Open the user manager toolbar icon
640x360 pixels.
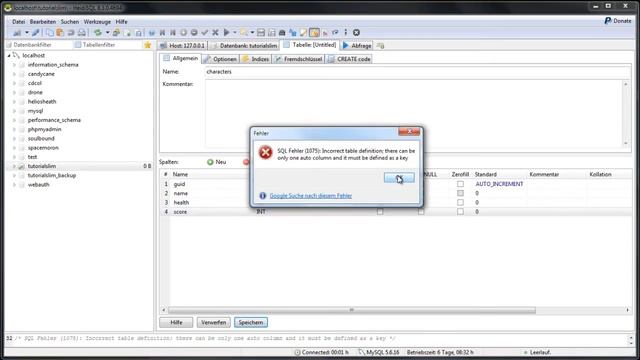click(116, 33)
